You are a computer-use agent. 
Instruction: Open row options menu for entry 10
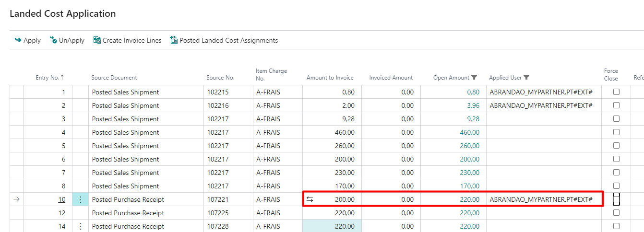80,199
